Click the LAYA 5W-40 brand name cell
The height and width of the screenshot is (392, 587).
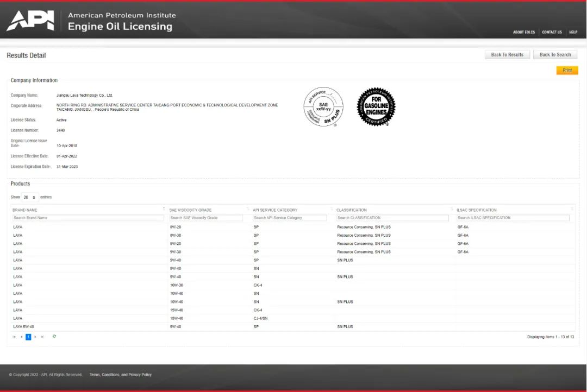point(23,326)
